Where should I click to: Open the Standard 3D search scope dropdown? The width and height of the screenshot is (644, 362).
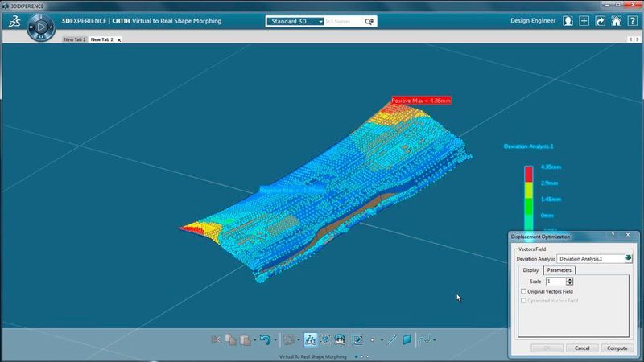coord(295,22)
